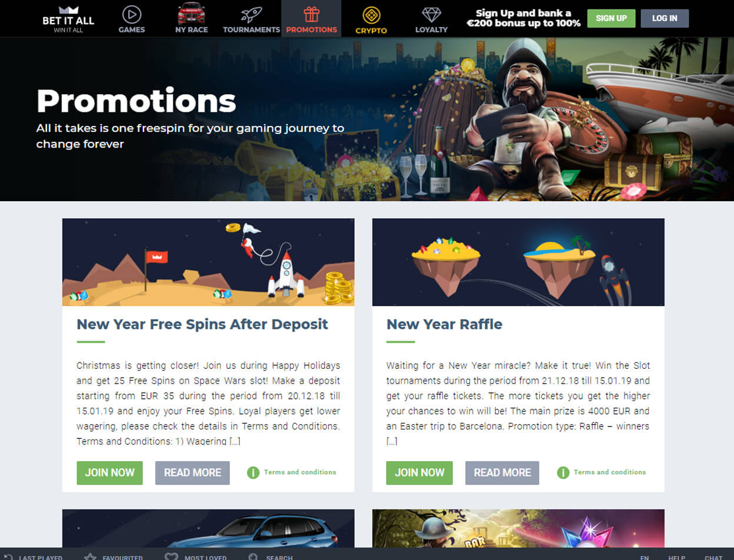Screen dimensions: 734x560
Task: Click the Log In button
Action: [665, 18]
